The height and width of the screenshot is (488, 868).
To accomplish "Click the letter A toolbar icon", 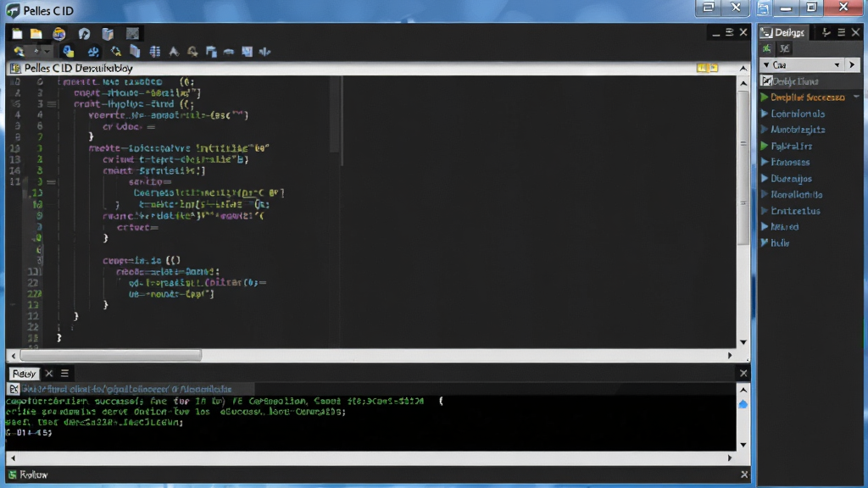I will [174, 52].
